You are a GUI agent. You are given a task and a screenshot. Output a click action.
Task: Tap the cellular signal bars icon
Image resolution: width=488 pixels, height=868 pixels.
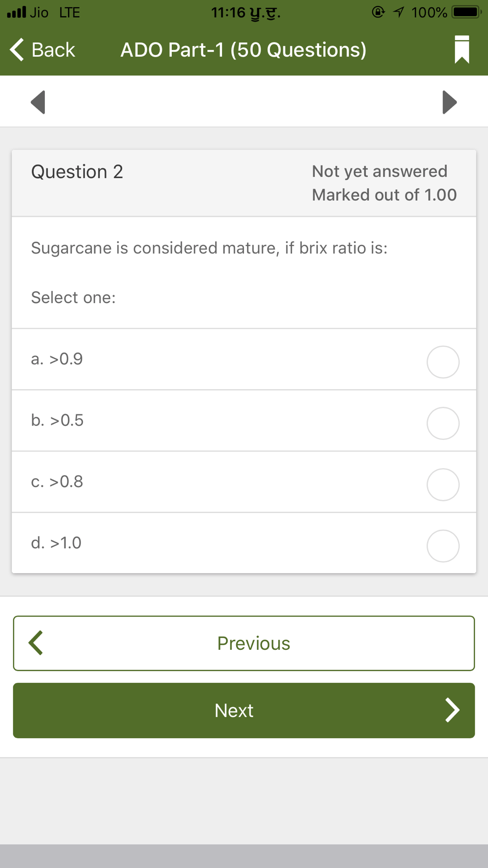click(x=16, y=12)
